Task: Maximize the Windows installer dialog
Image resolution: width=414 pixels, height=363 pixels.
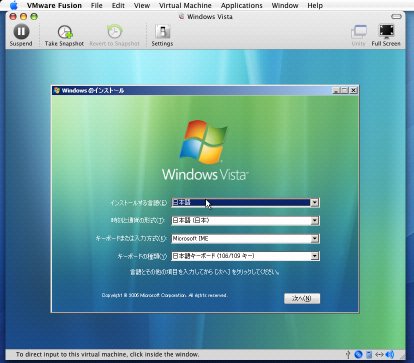Action: [x=344, y=90]
